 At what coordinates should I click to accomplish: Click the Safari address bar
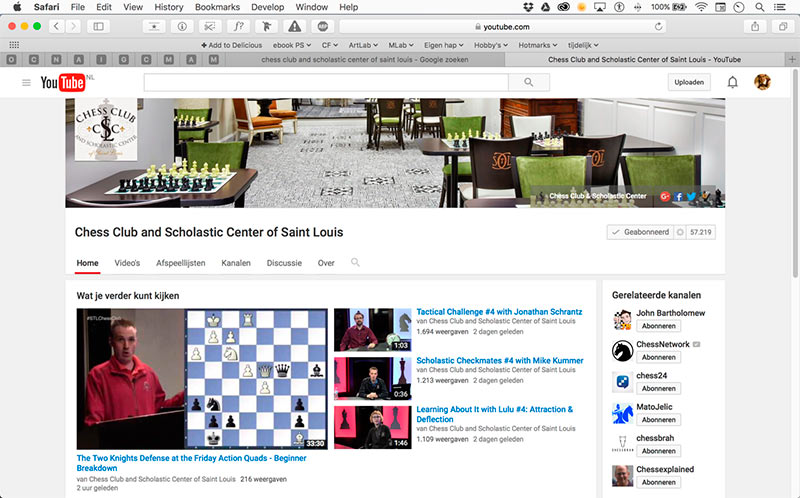[x=504, y=27]
